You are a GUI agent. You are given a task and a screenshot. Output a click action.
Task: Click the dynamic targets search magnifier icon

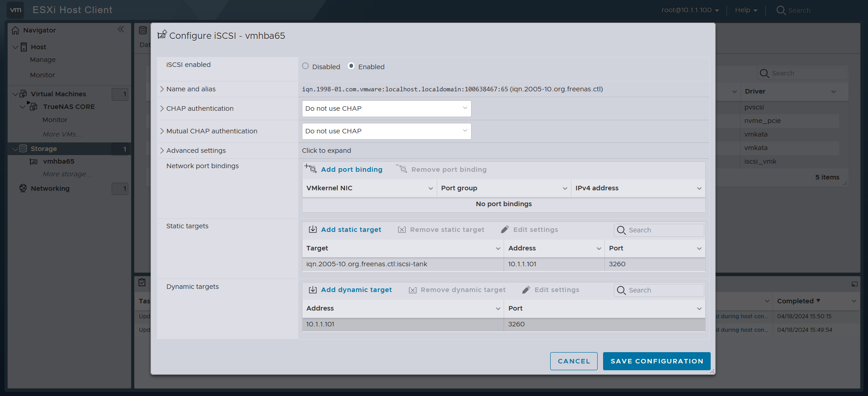tap(622, 290)
